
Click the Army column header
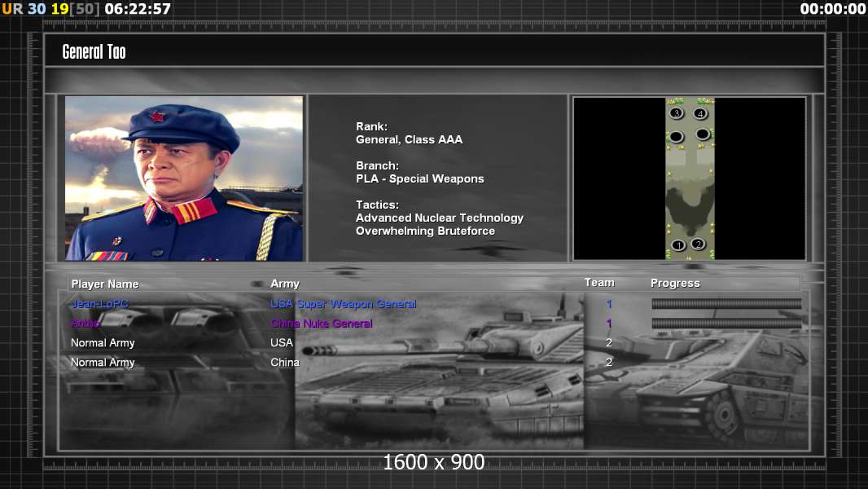(285, 284)
